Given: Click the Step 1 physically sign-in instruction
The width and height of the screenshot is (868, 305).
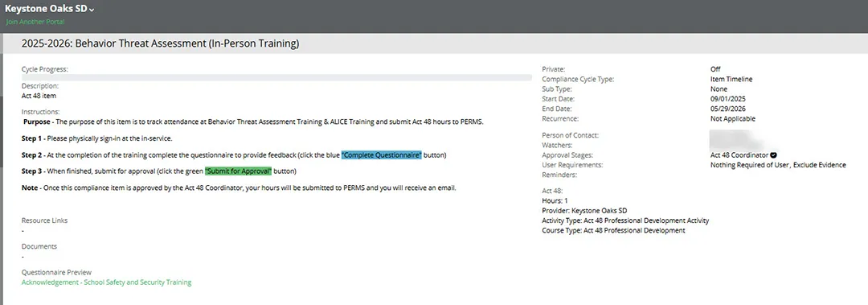Looking at the screenshot, I should pos(97,138).
